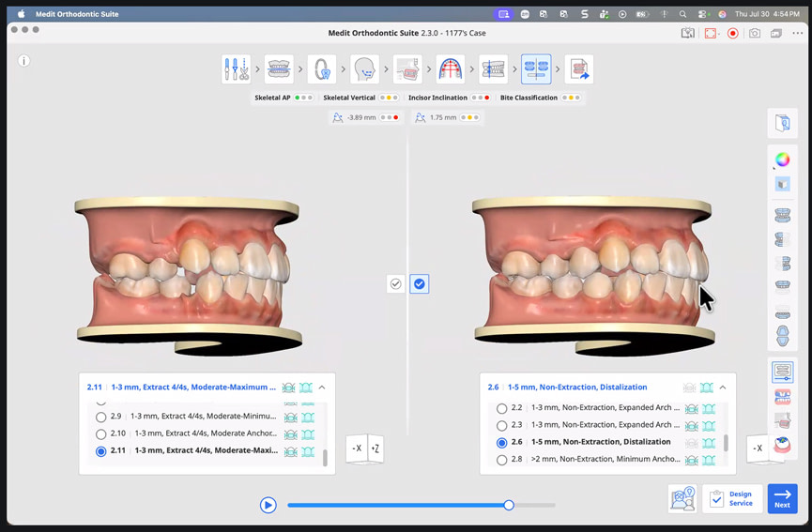Open Medit Orthodontic Suite menu in menu bar

click(77, 14)
